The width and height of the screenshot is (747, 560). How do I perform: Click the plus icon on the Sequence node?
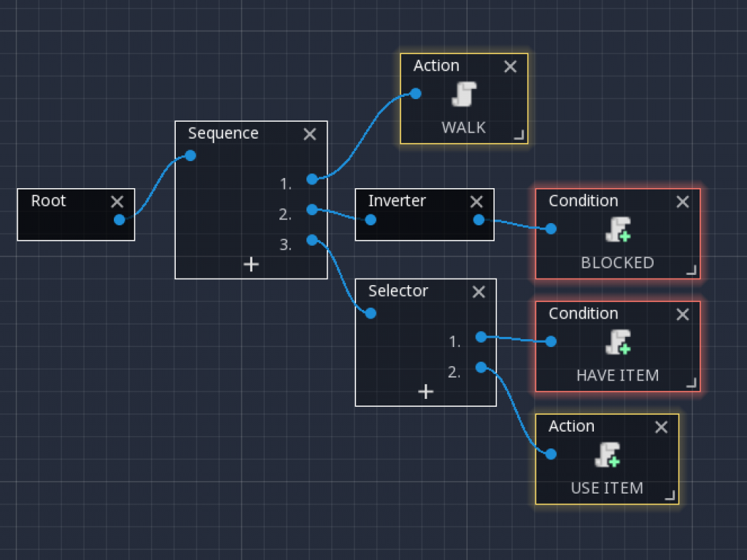click(251, 265)
